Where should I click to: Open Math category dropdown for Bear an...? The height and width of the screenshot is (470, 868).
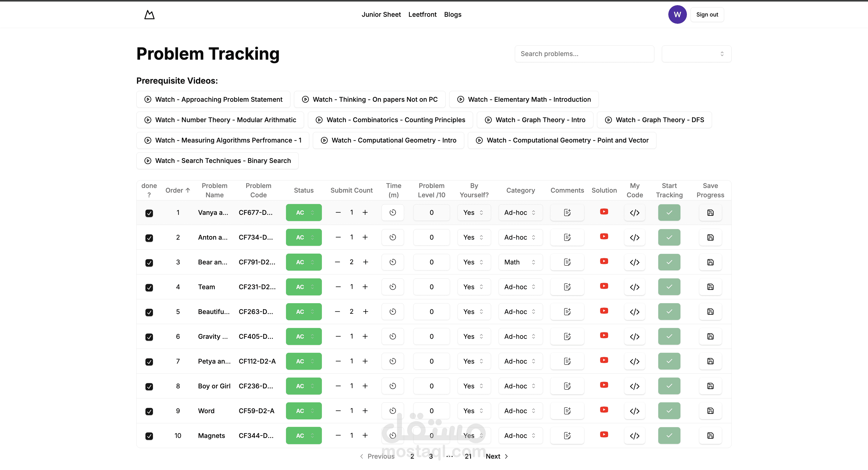click(x=520, y=262)
